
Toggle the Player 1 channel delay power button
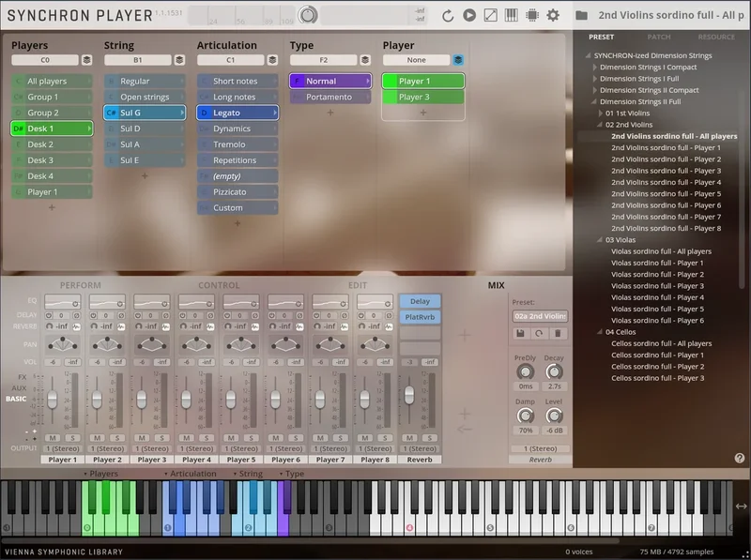click(49, 315)
